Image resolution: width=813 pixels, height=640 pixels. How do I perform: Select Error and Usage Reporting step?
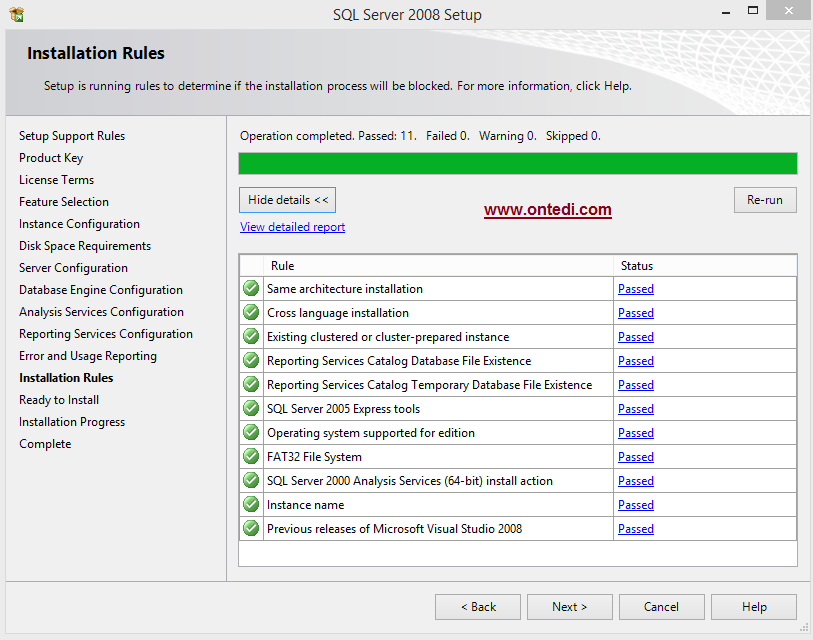tap(88, 356)
